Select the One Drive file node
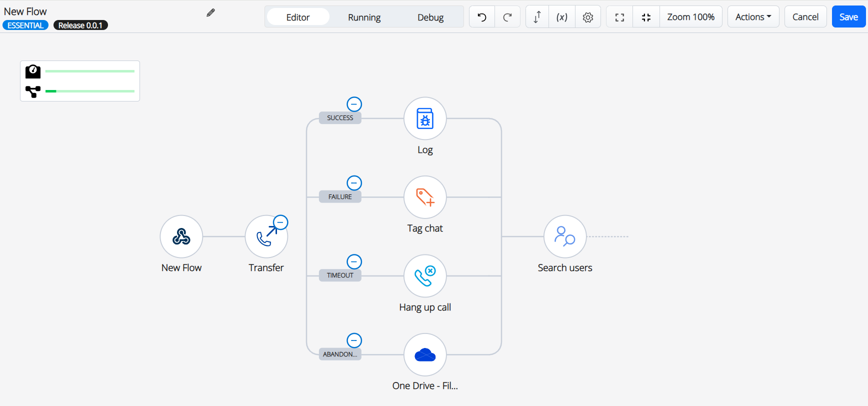This screenshot has width=868, height=406. click(x=425, y=354)
